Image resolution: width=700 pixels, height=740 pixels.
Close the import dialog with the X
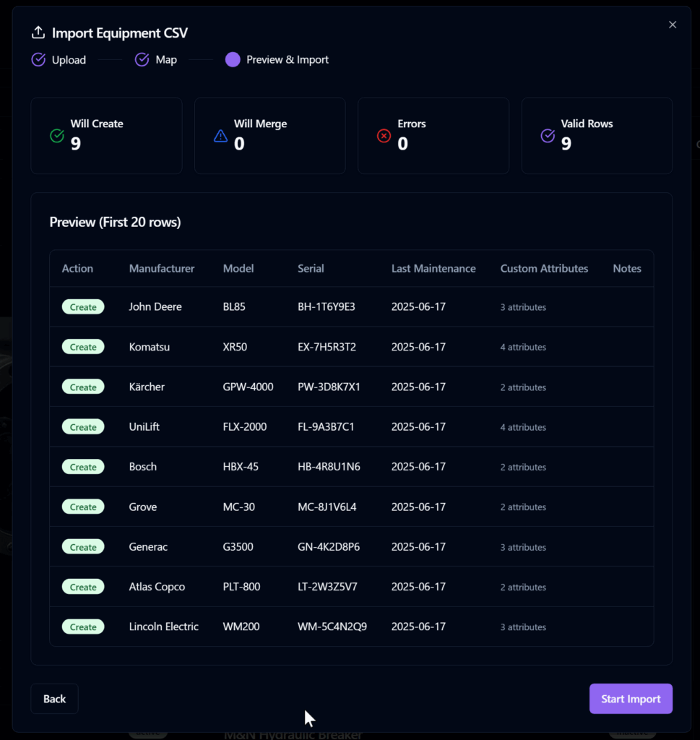point(673,25)
